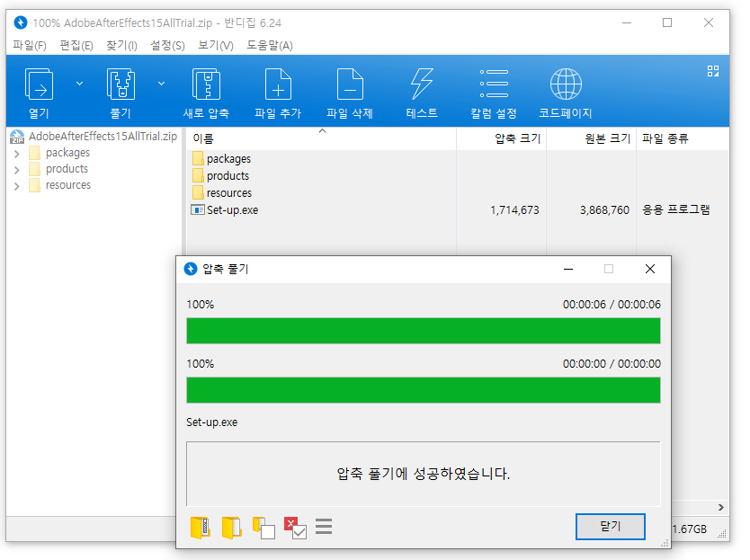Image resolution: width=750 pixels, height=560 pixels.
Task: Expand the products tree node
Action: pyautogui.click(x=17, y=170)
